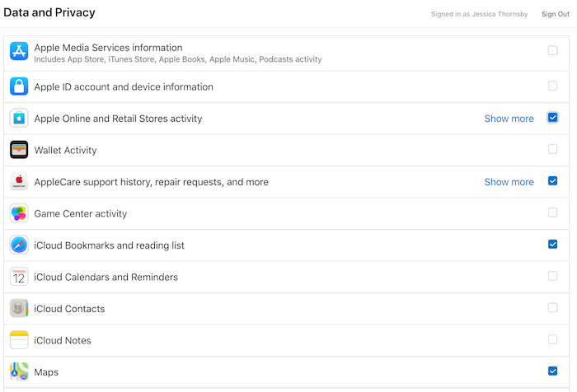Click the Maps icon
Image resolution: width=577 pixels, height=392 pixels.
19,372
